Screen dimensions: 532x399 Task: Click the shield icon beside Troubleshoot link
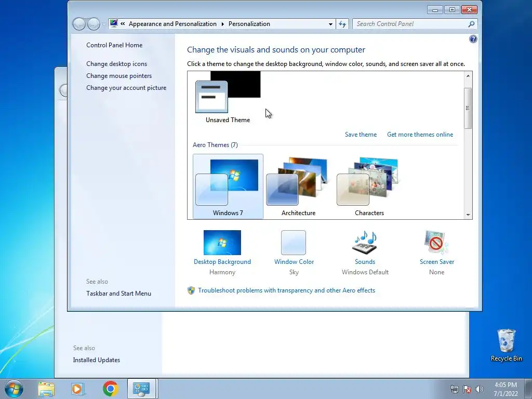pyautogui.click(x=191, y=290)
